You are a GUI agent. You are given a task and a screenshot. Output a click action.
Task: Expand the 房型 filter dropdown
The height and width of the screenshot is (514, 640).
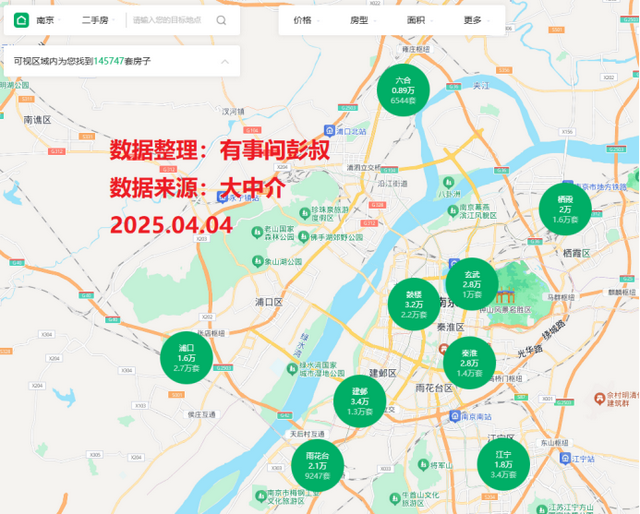(363, 20)
